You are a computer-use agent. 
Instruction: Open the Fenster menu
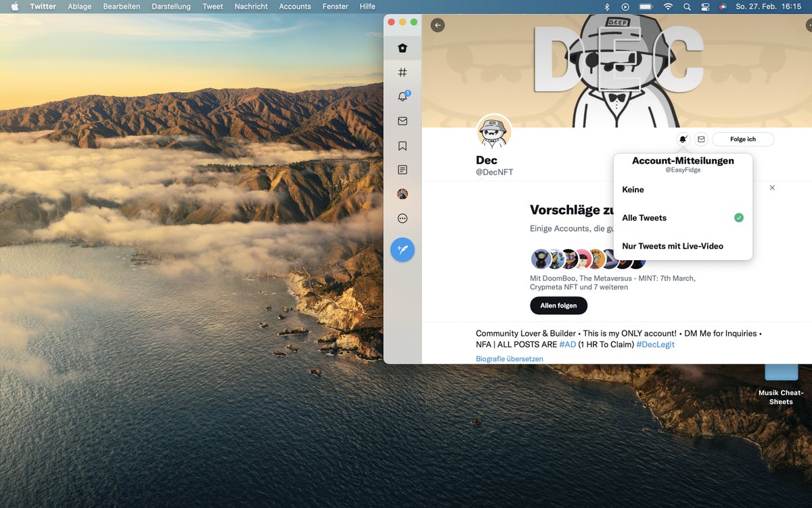tap(336, 7)
